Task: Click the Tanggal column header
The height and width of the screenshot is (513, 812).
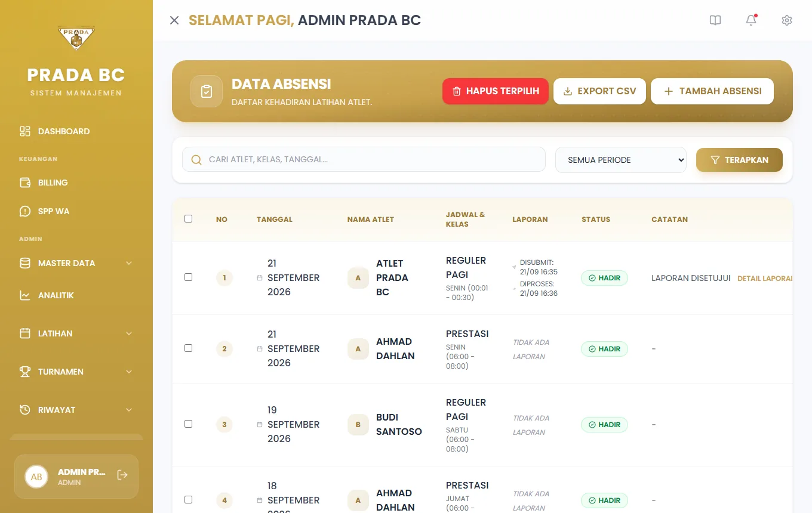Action: point(275,220)
